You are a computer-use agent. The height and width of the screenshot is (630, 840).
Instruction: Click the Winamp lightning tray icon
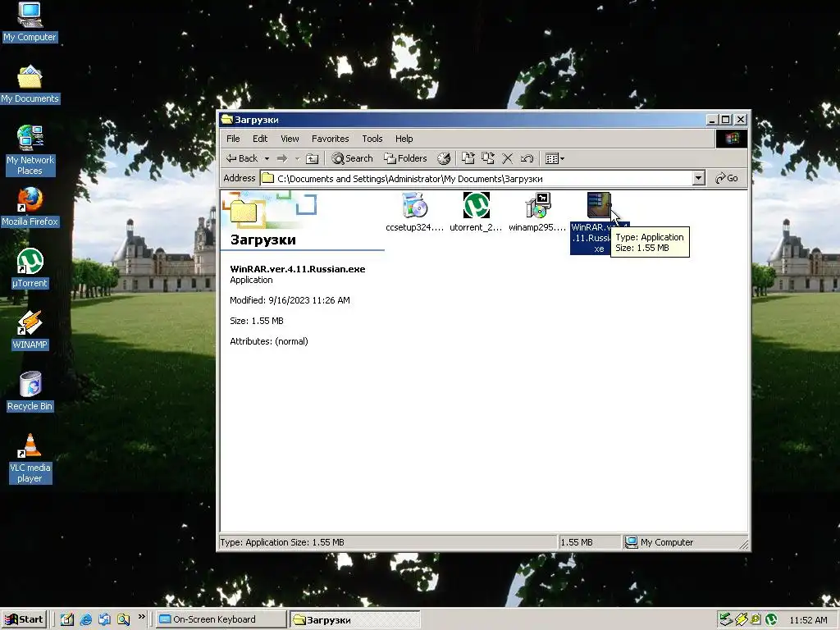(741, 619)
